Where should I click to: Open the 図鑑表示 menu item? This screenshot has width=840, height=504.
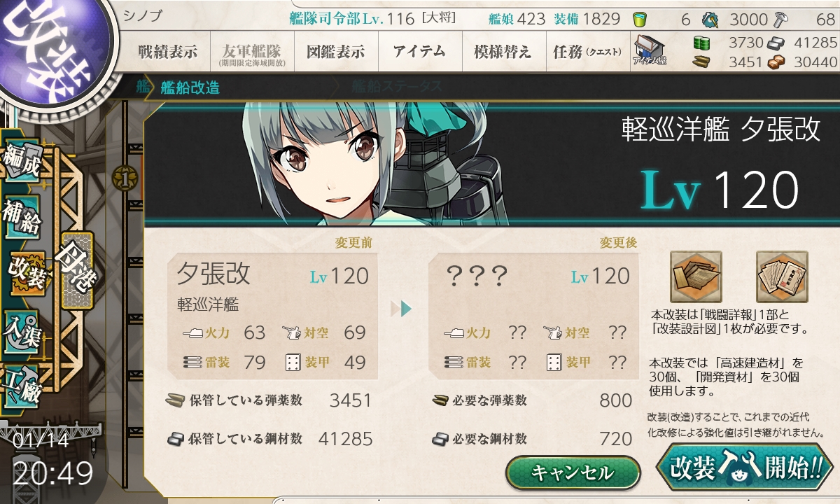[x=335, y=52]
